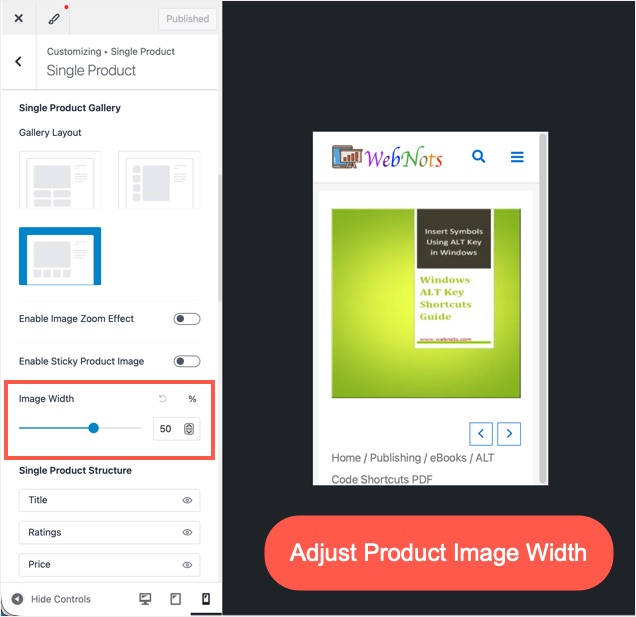Click Hide Controls
Image resolution: width=636 pixels, height=617 pixels.
(x=51, y=599)
